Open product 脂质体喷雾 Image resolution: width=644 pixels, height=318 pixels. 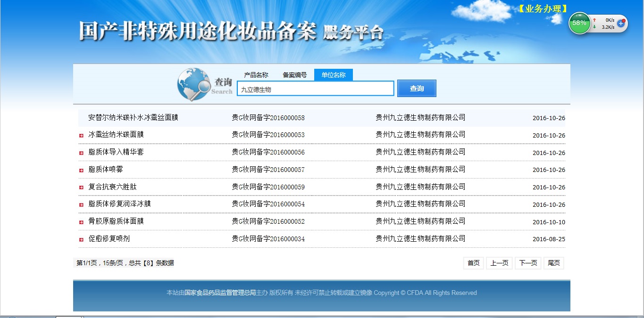(106, 169)
